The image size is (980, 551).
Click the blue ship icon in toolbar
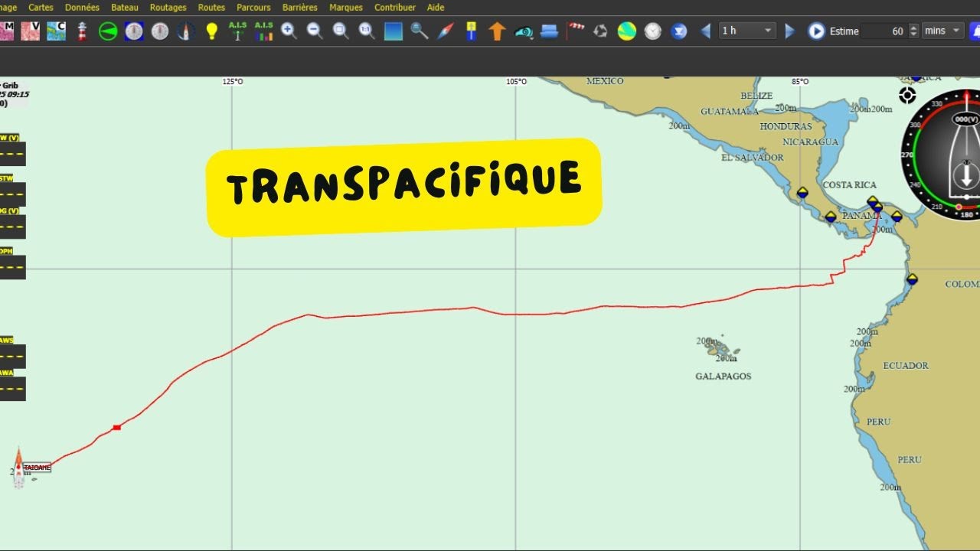[549, 31]
